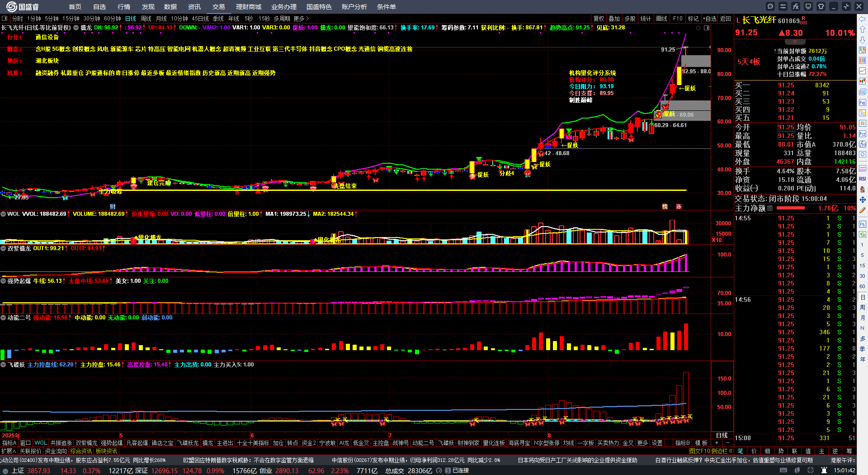
Task: Toggle the 强势起爆 panel circle button
Action: [3, 281]
